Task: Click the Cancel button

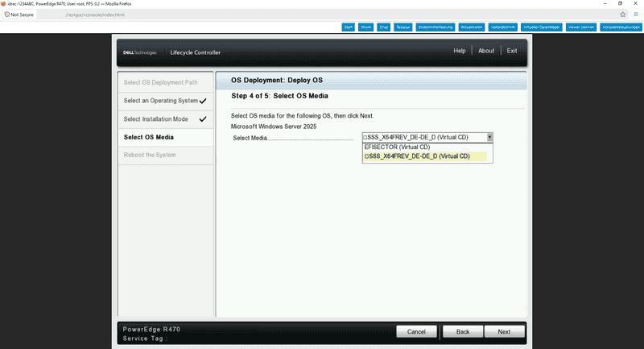Action: pos(416,332)
